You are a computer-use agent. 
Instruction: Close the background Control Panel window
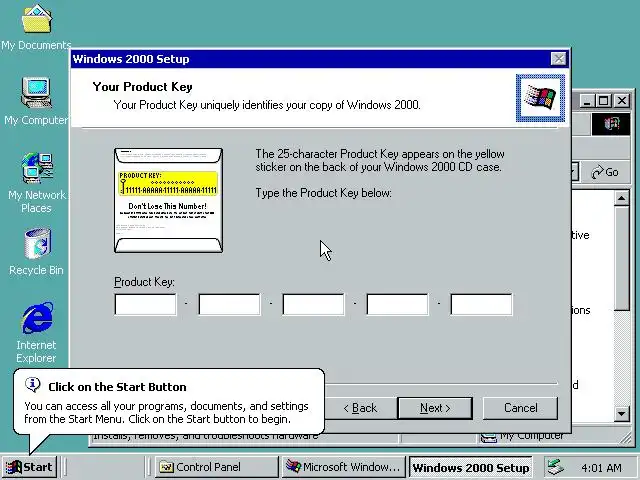click(x=622, y=100)
